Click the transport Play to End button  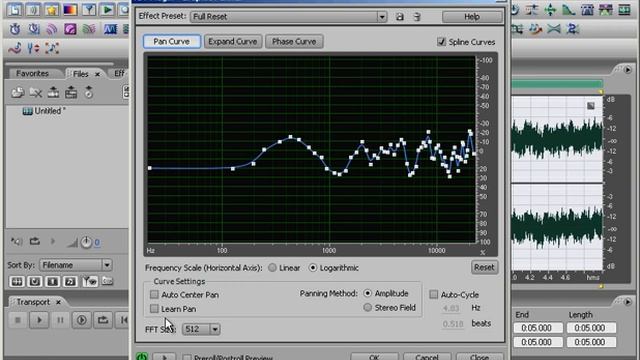[81, 320]
